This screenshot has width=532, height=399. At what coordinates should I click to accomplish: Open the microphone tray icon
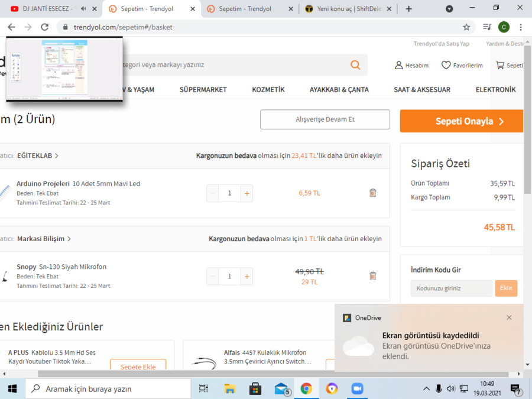point(439,389)
